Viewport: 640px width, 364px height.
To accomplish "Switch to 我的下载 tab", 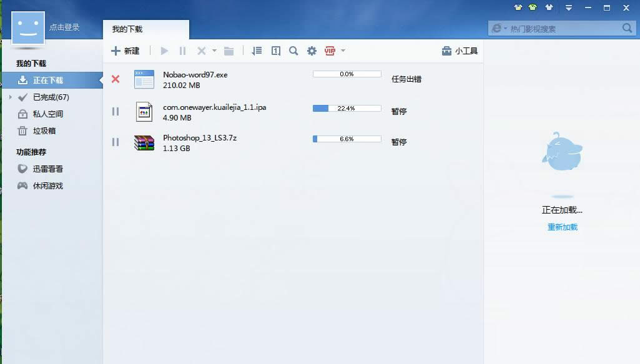I will click(146, 29).
